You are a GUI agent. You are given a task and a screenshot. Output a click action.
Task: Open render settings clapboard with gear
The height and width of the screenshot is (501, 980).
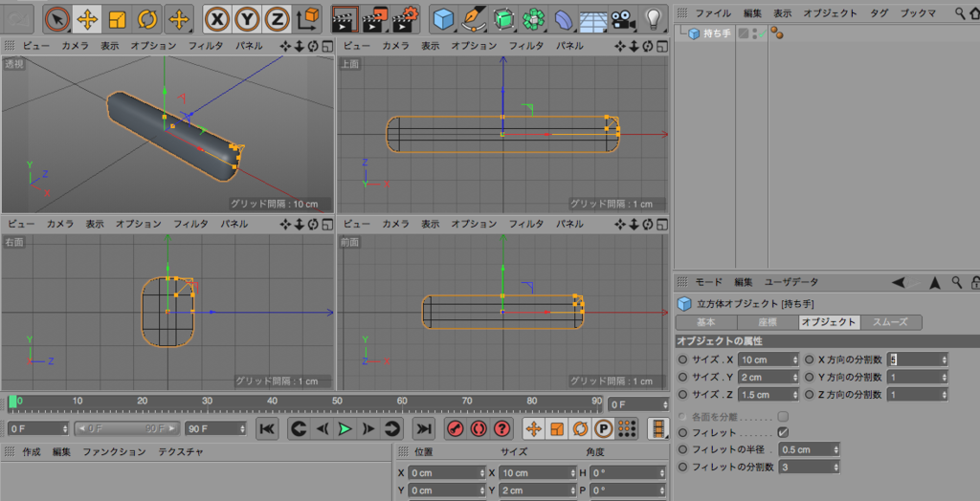406,19
